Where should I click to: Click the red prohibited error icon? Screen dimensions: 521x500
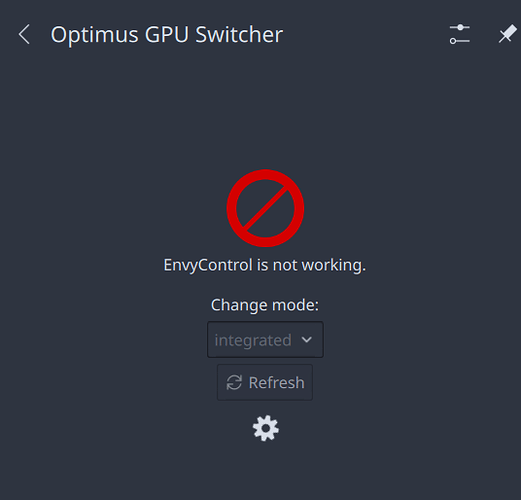[x=265, y=208]
